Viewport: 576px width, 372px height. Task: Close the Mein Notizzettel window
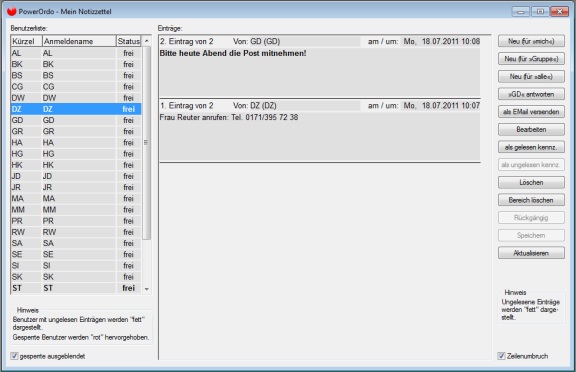click(560, 11)
